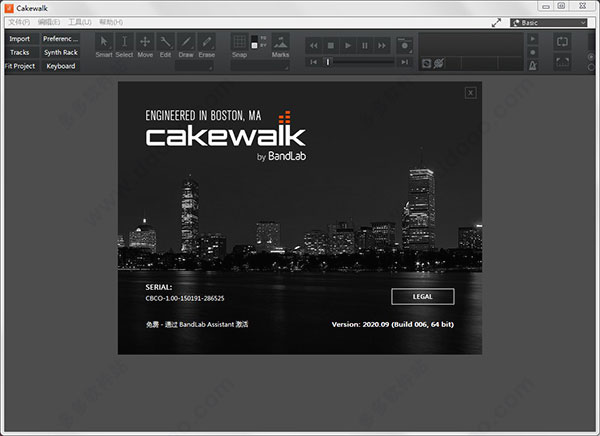Image resolution: width=600 pixels, height=436 pixels.
Task: Open the Basic workspace dropdown
Action: 548,23
